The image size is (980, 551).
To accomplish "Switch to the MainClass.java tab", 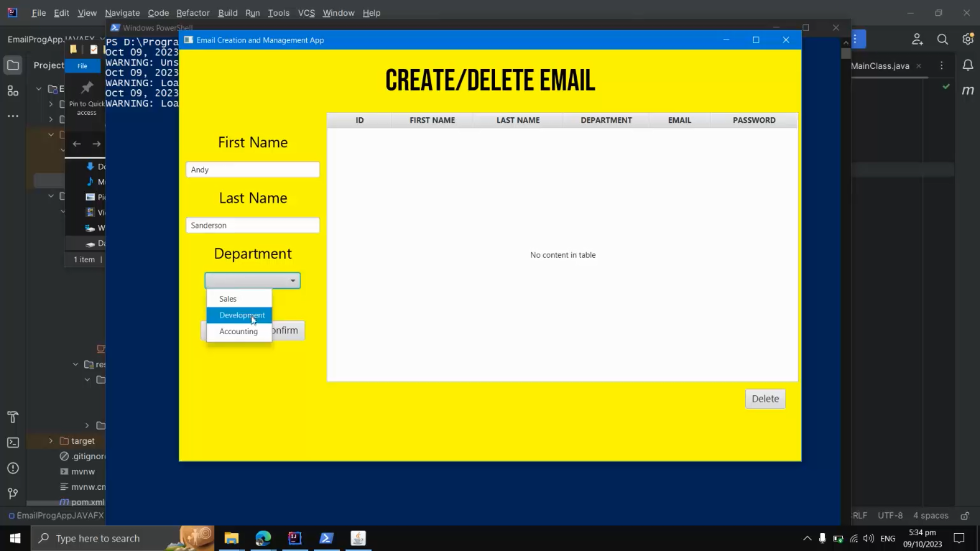I will point(880,66).
